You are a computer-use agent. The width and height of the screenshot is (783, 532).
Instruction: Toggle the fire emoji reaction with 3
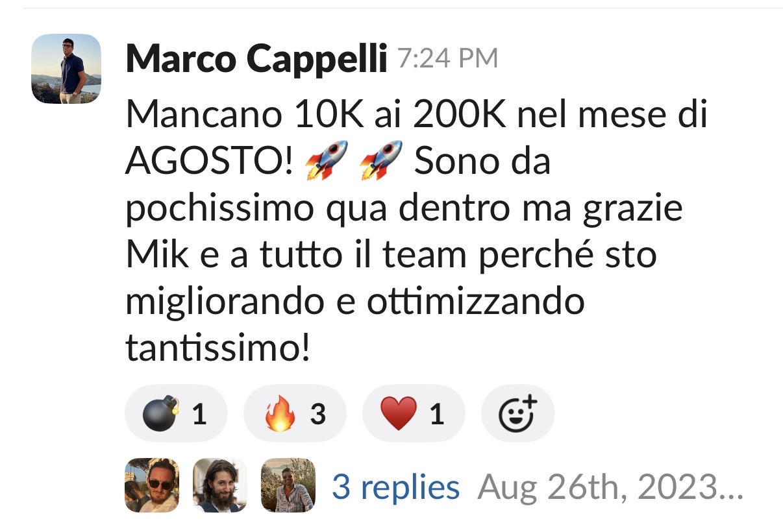295,414
